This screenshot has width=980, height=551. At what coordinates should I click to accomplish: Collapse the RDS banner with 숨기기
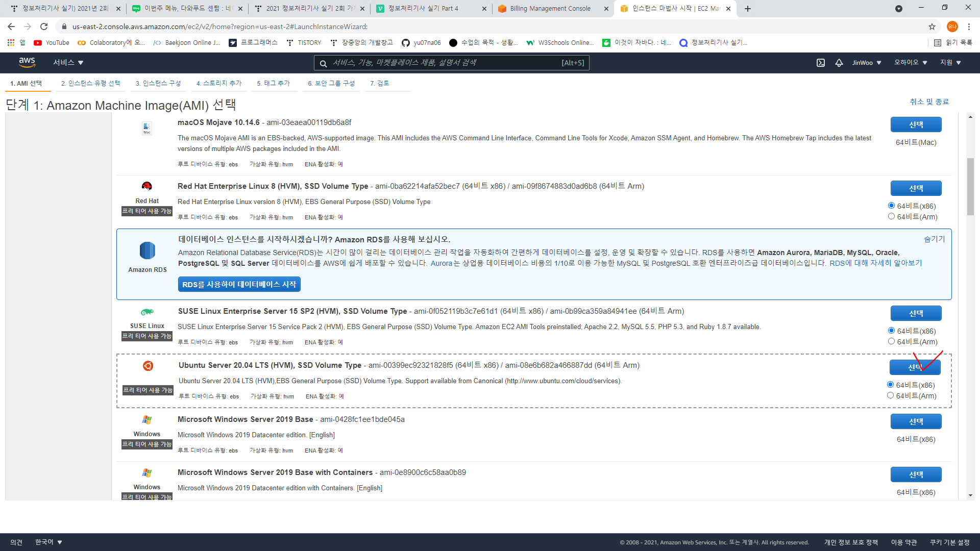point(935,239)
